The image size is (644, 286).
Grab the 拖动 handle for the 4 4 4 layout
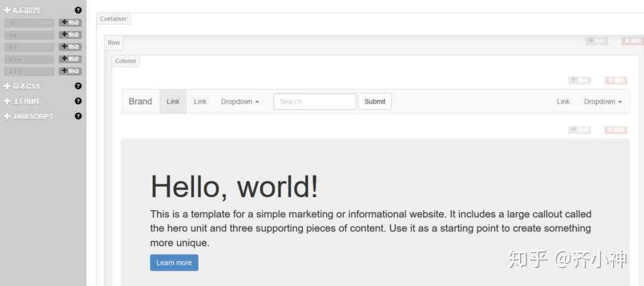tap(70, 59)
